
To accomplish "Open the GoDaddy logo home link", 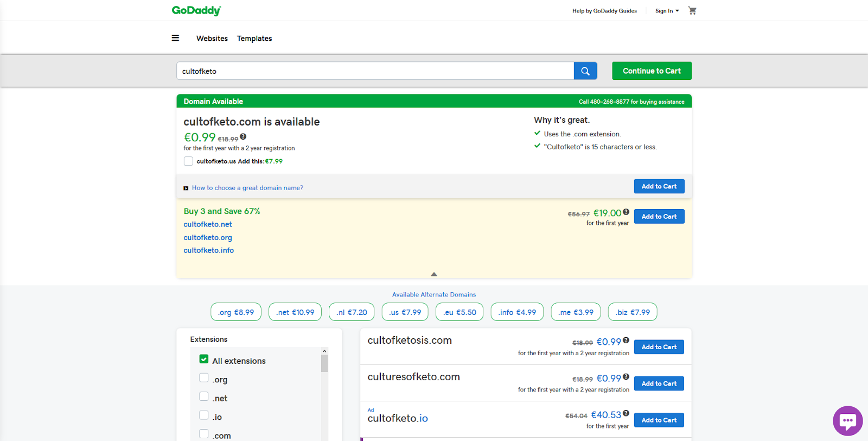I will tap(196, 10).
